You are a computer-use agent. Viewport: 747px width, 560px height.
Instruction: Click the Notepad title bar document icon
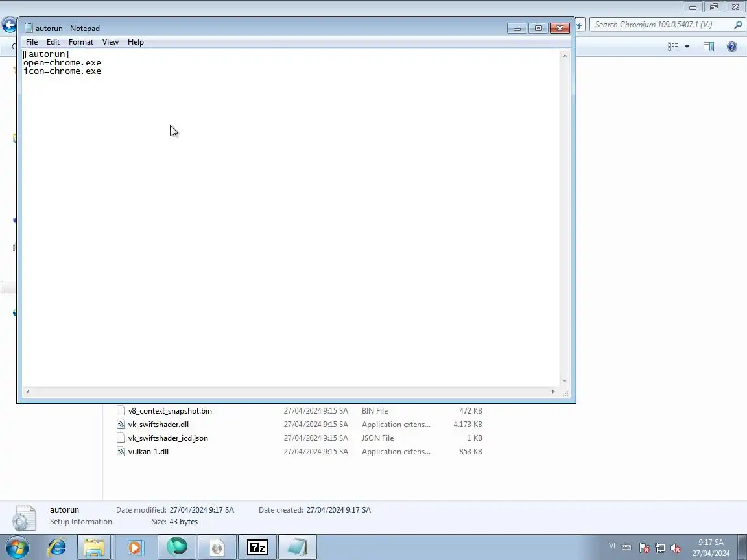click(x=28, y=28)
